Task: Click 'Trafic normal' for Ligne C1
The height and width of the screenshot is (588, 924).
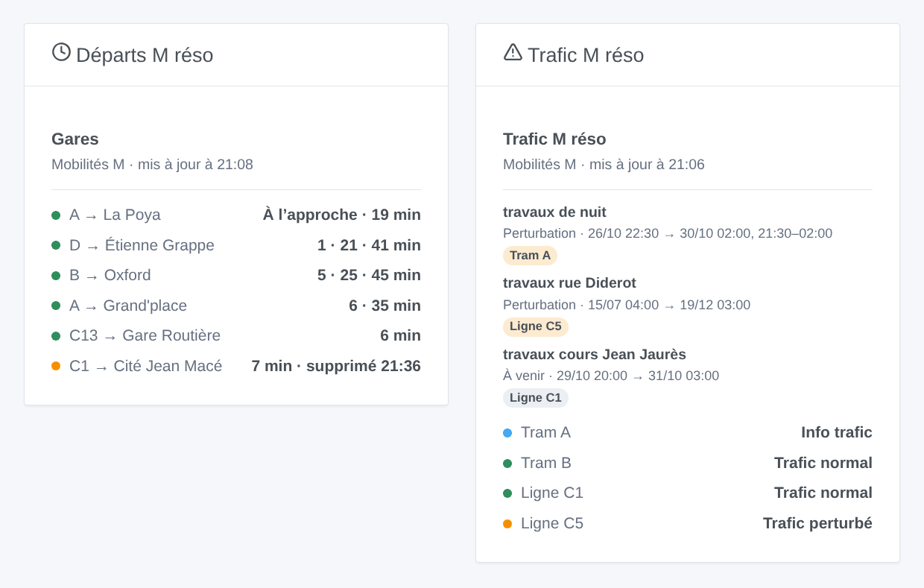Action: pyautogui.click(x=823, y=493)
